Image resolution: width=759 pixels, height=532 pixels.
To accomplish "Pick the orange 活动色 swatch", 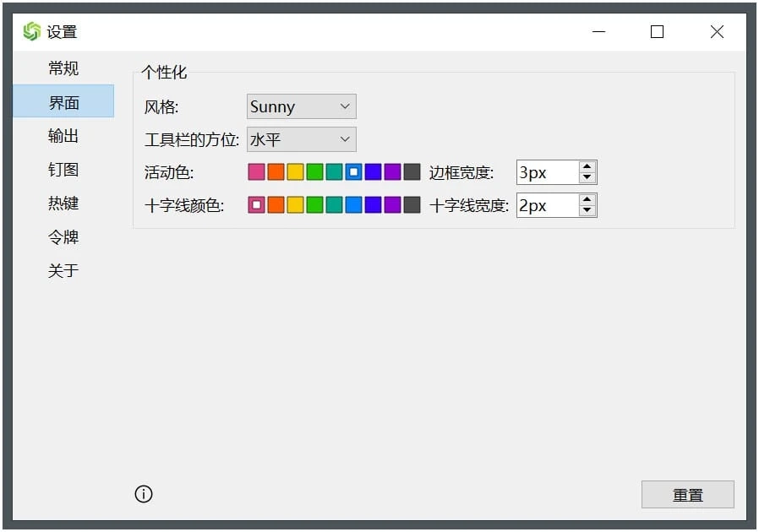I will click(276, 172).
